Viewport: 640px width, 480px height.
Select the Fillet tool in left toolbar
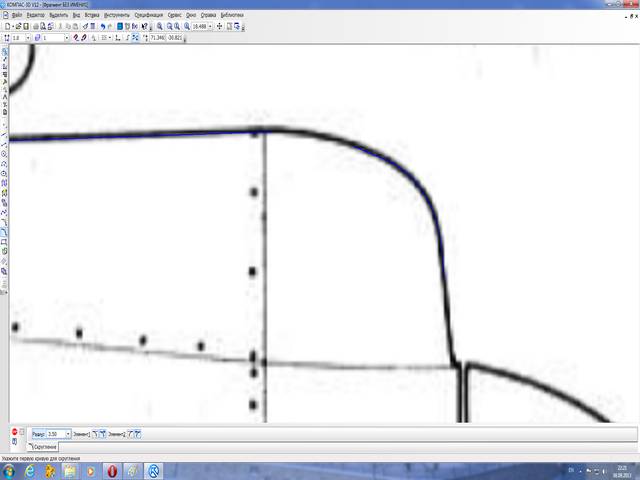pyautogui.click(x=5, y=232)
